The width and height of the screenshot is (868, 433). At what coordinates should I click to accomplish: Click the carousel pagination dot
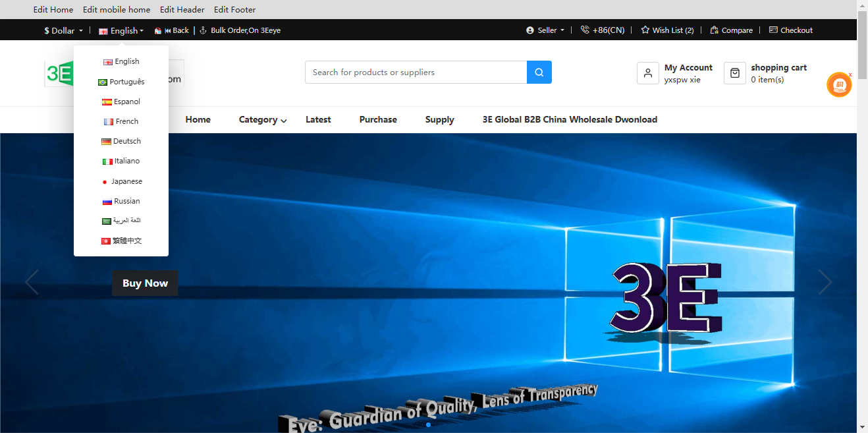pyautogui.click(x=428, y=425)
